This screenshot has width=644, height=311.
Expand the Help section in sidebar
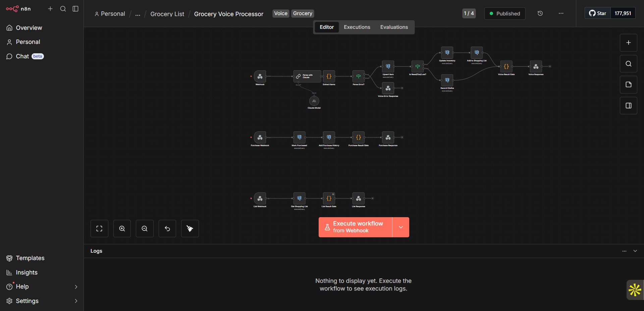(76, 287)
